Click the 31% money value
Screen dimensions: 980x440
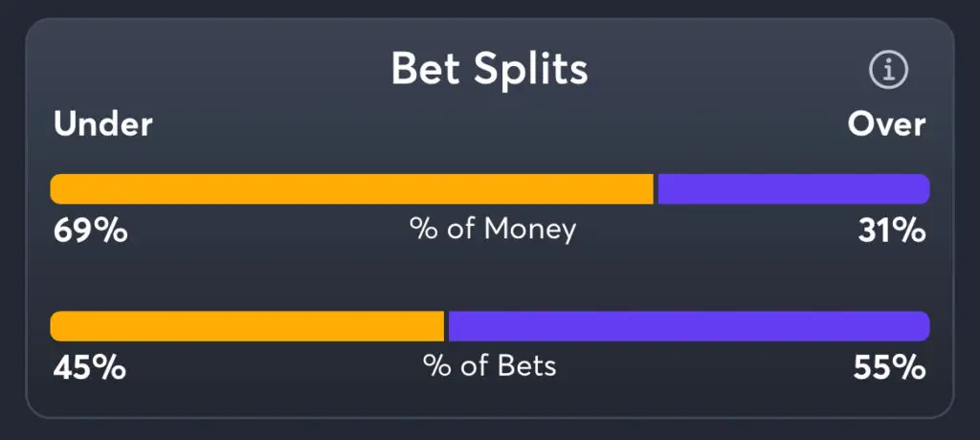coord(890,231)
